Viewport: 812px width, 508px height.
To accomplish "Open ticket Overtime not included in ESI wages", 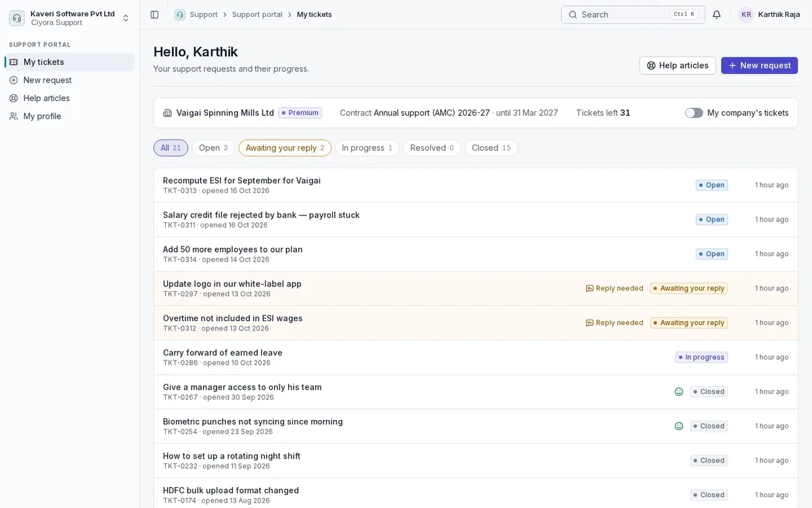I will [x=476, y=323].
